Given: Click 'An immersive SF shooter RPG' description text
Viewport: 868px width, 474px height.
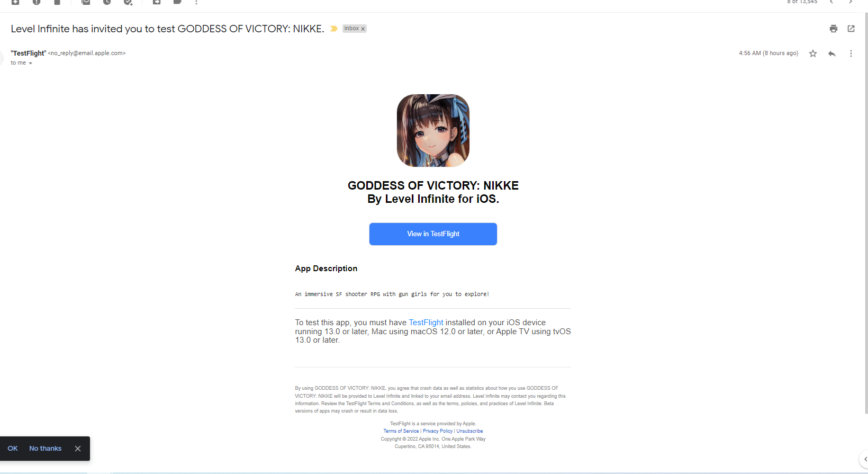Looking at the screenshot, I should click(392, 294).
